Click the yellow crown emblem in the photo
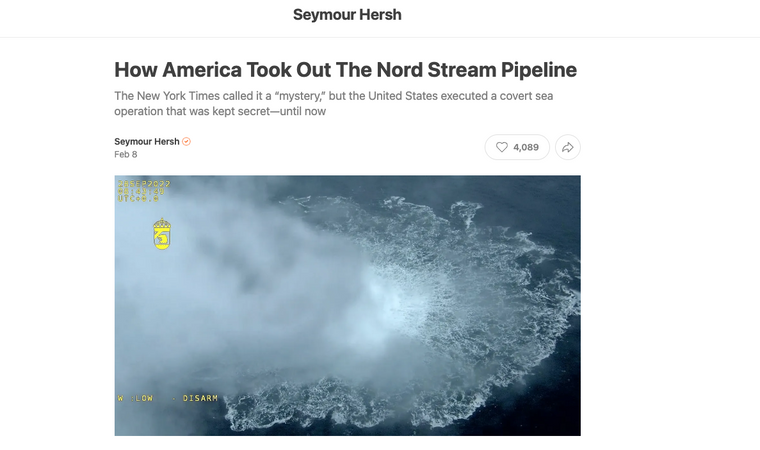This screenshot has width=760, height=450. [162, 234]
